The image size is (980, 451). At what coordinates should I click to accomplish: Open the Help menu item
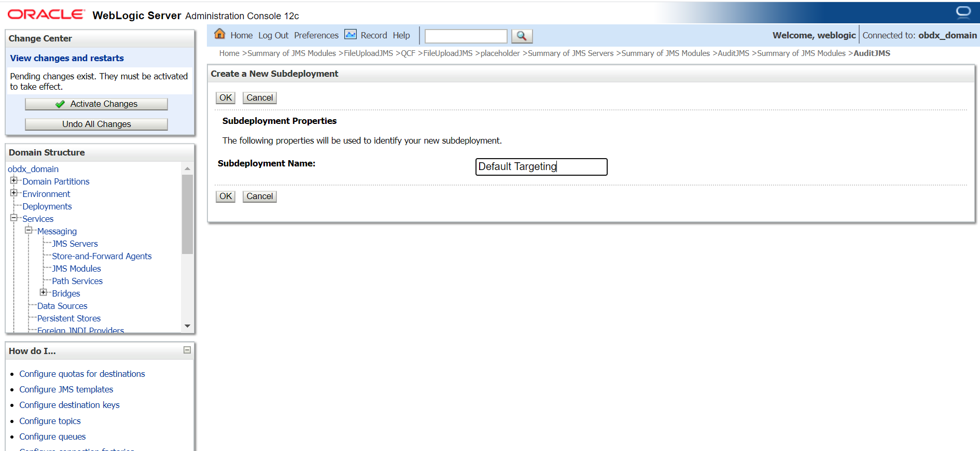(401, 35)
